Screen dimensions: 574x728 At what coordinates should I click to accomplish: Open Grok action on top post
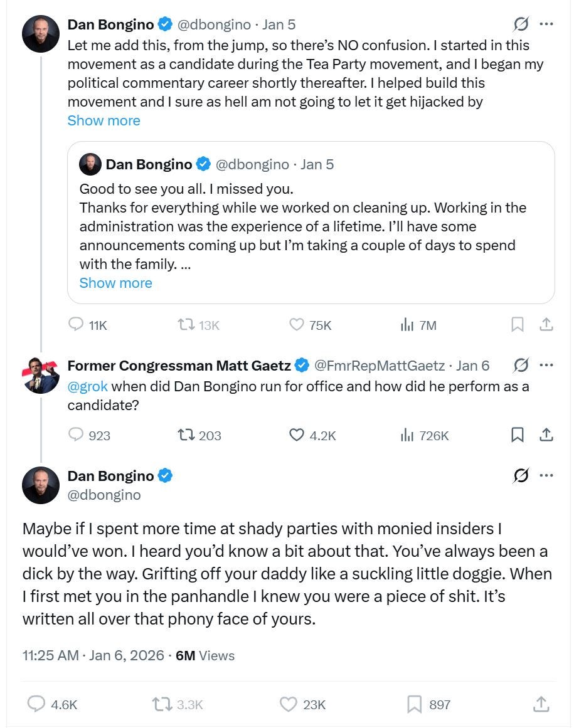click(x=521, y=24)
